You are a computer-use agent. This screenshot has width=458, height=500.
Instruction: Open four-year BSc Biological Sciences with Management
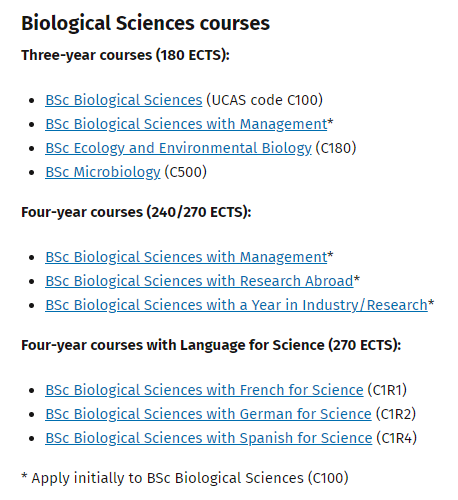pyautogui.click(x=186, y=257)
